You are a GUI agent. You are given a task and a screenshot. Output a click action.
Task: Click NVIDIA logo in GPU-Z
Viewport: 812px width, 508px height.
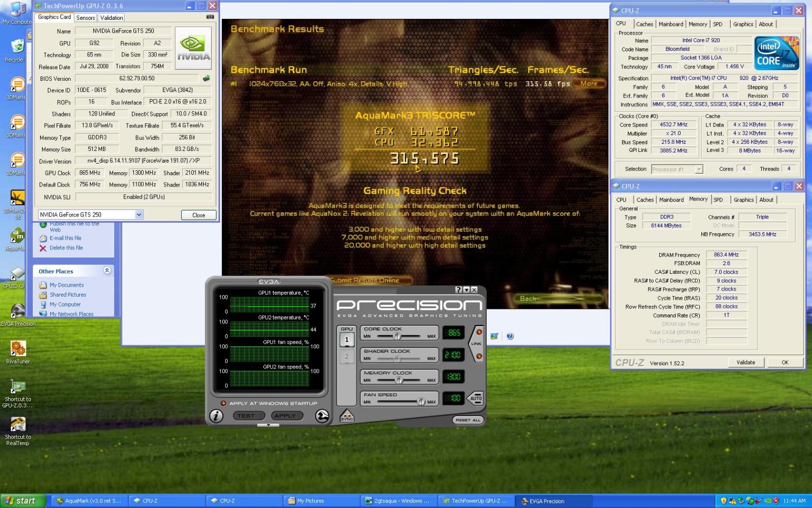193,49
